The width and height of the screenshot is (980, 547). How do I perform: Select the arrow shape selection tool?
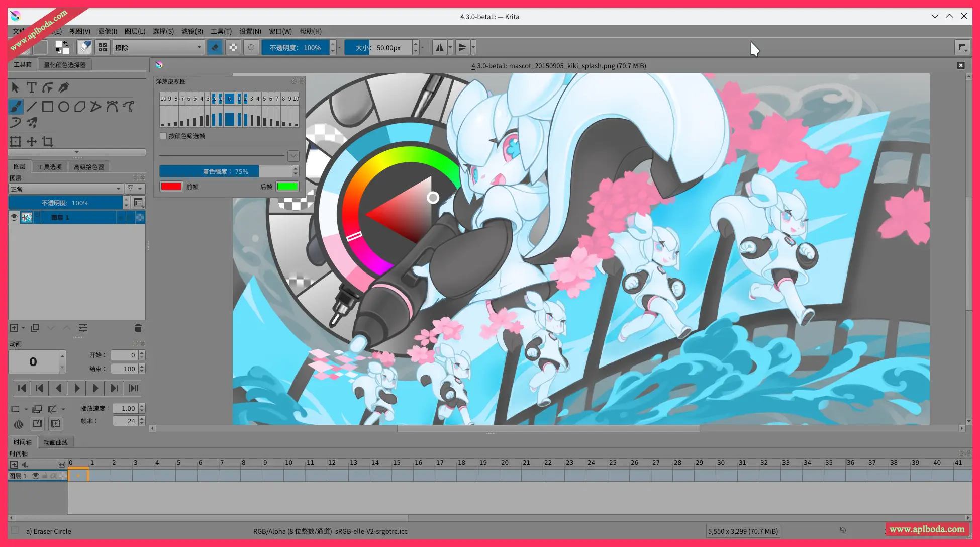[15, 88]
